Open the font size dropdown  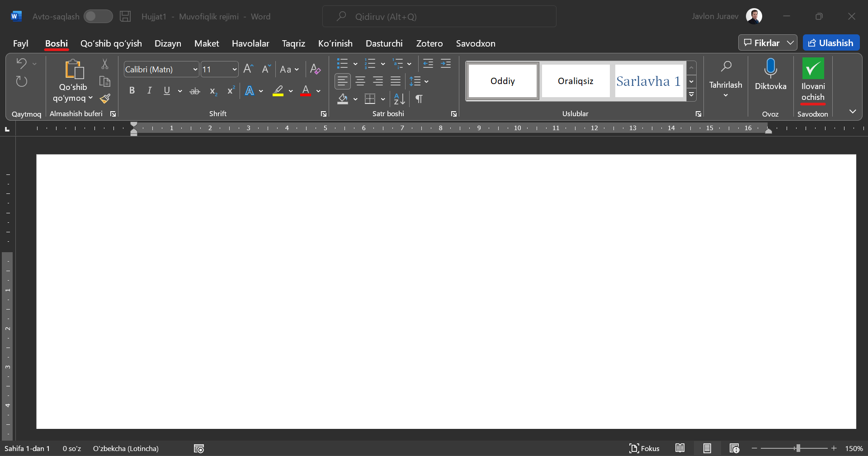(234, 70)
